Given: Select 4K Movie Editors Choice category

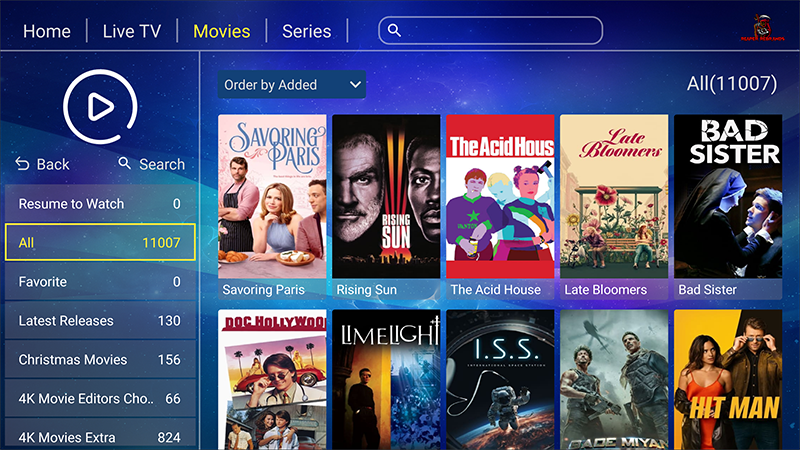Looking at the screenshot, I should [x=100, y=398].
